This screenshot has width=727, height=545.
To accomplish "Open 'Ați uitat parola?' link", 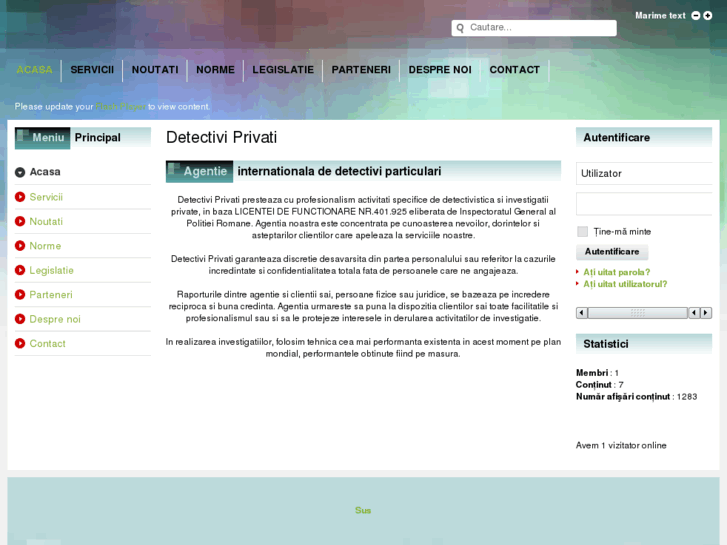I will coord(616,272).
